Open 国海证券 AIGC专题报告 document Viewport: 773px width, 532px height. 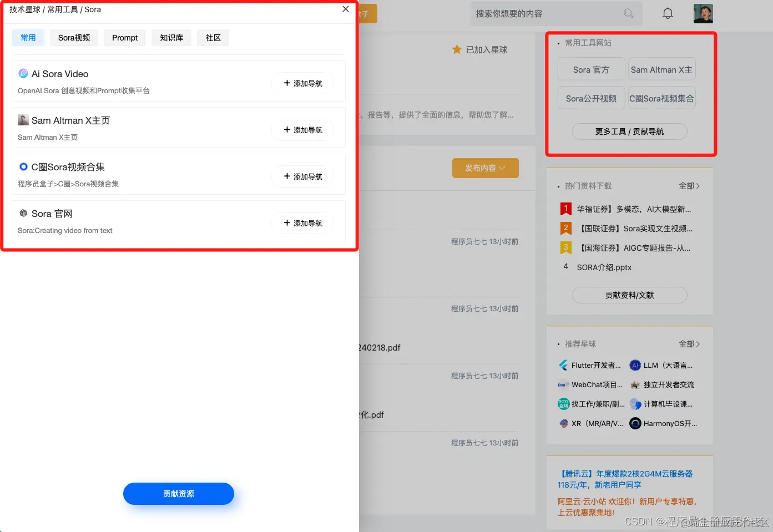634,248
